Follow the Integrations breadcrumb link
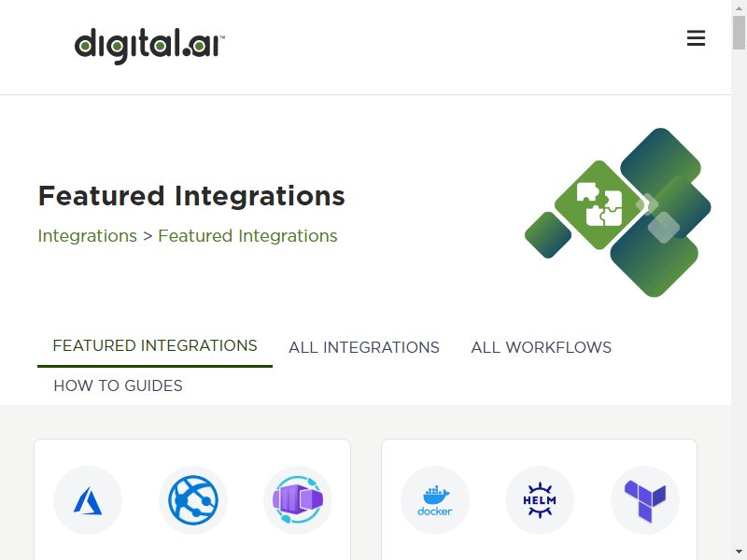747x560 pixels. pyautogui.click(x=87, y=236)
